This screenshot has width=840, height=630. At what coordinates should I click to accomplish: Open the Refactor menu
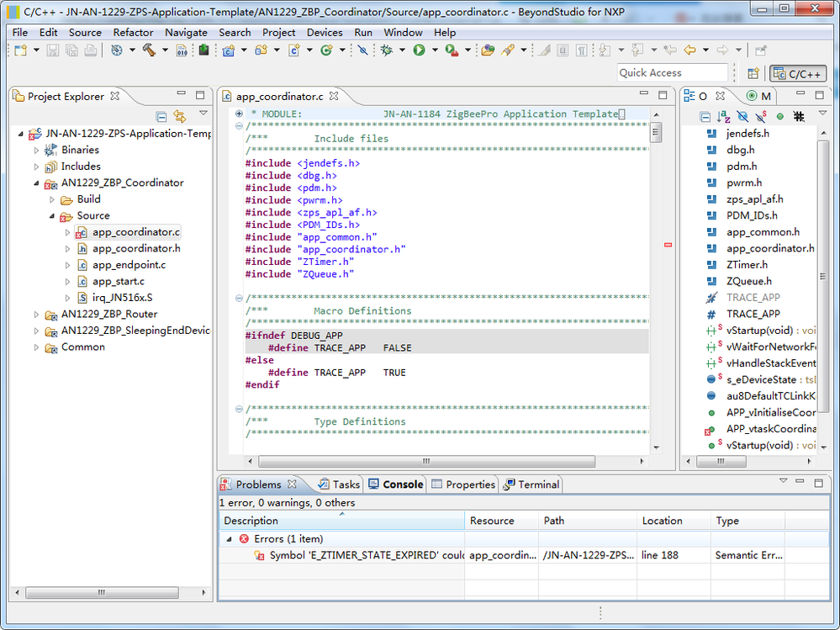(133, 32)
